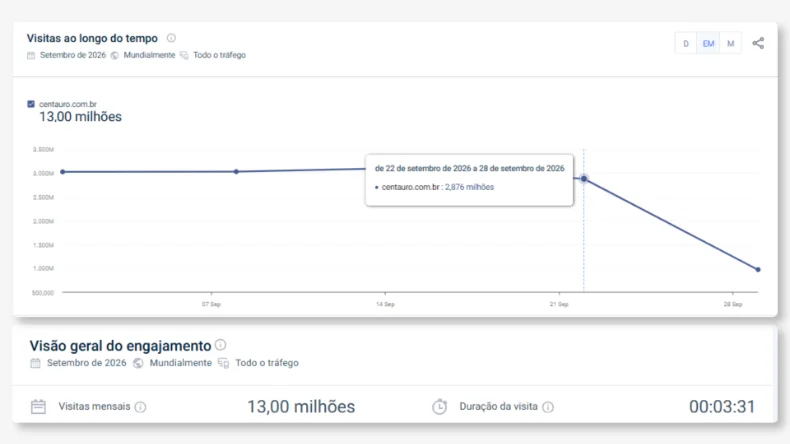Click the Visitas mensais calendar icon
This screenshot has height=444, width=790.
[x=38, y=406]
